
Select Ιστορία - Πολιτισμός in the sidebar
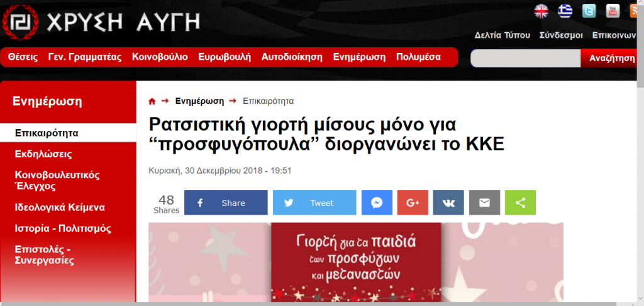63,229
